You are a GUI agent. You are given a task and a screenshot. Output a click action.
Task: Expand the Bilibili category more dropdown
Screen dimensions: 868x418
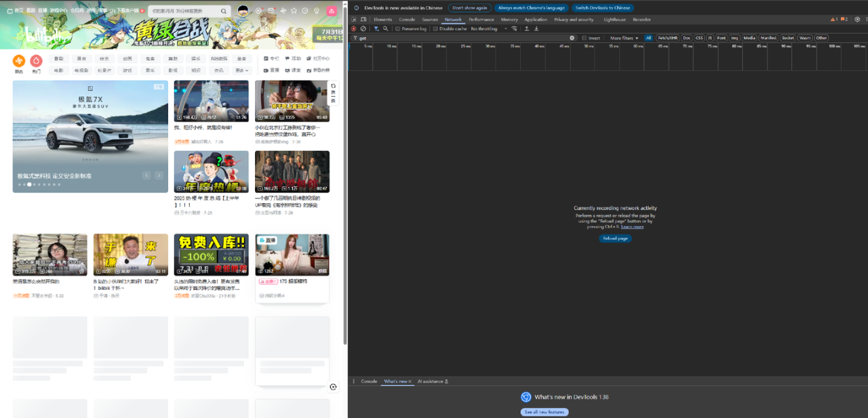(x=241, y=70)
